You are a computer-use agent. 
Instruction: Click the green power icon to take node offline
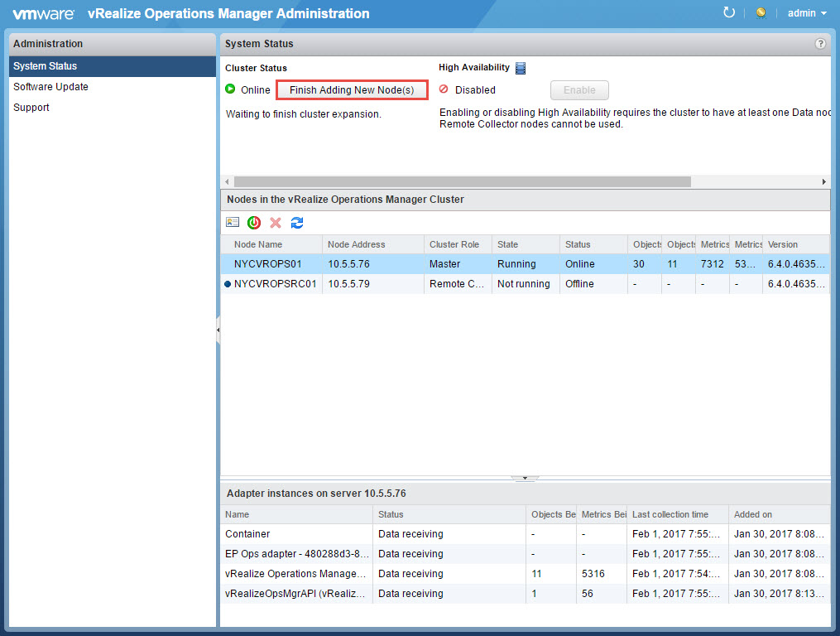point(253,222)
